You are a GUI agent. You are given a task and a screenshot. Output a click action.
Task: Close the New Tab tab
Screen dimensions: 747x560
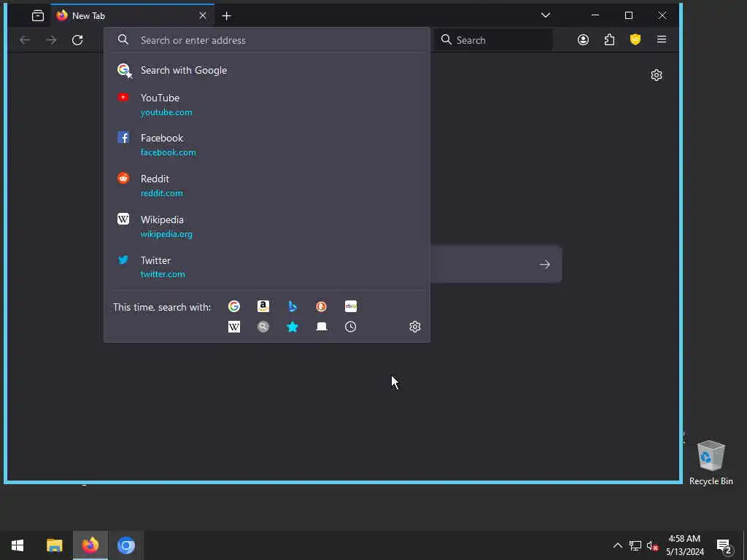tap(203, 16)
